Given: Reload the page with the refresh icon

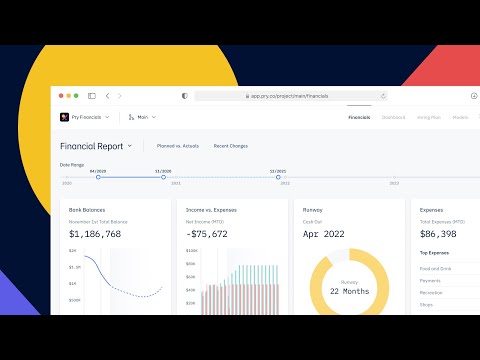Looking at the screenshot, I should tap(383, 96).
